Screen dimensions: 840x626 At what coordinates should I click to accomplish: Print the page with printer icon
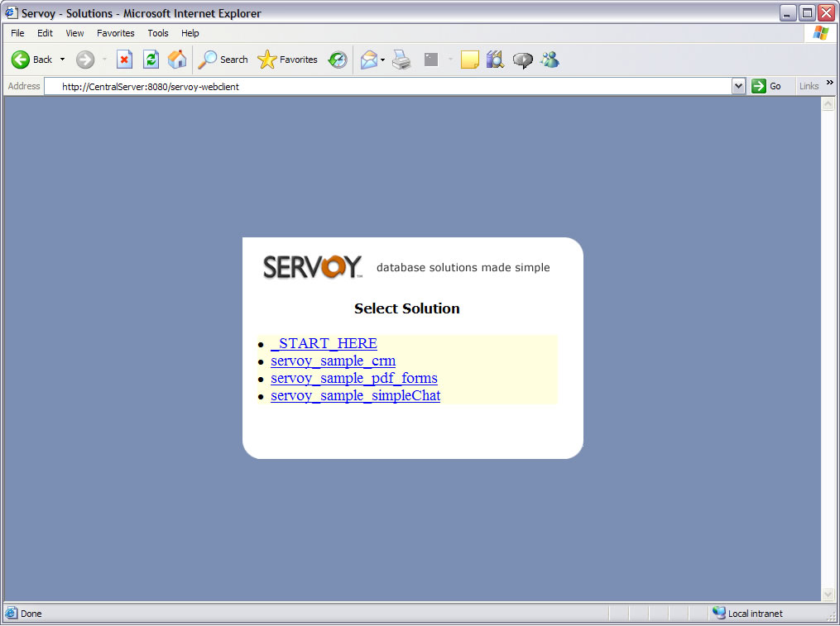point(402,60)
